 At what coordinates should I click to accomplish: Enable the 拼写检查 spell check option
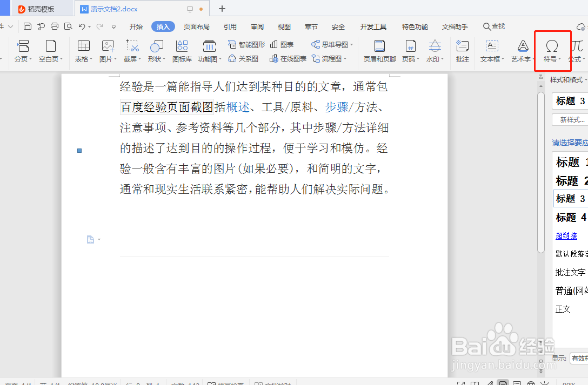click(x=227, y=382)
